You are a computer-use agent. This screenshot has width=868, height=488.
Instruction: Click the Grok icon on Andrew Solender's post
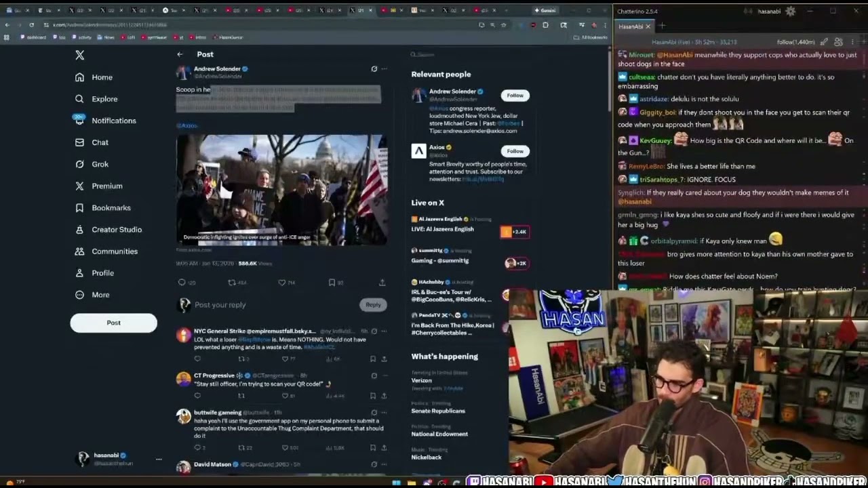tap(374, 68)
